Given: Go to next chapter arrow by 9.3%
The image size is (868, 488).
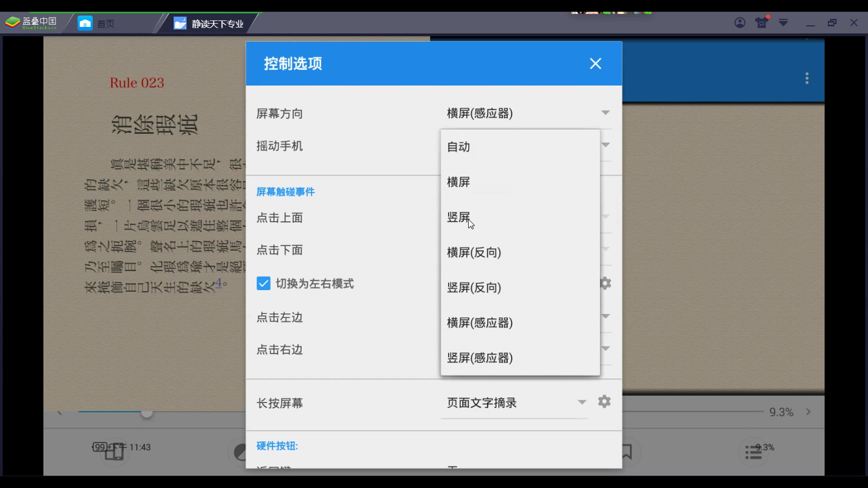Looking at the screenshot, I should pyautogui.click(x=808, y=412).
